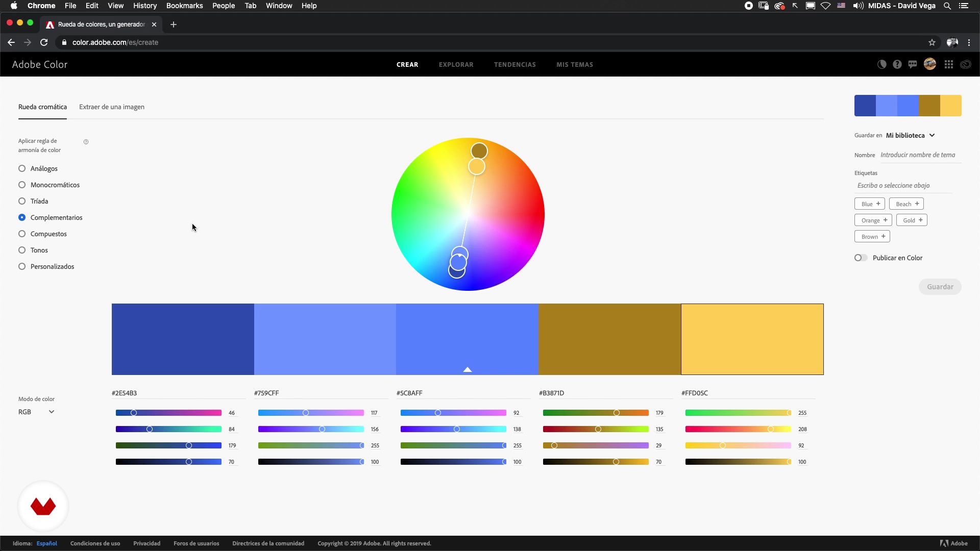This screenshot has height=551, width=980.
Task: Click the site lock icon in address bar
Action: point(64,42)
